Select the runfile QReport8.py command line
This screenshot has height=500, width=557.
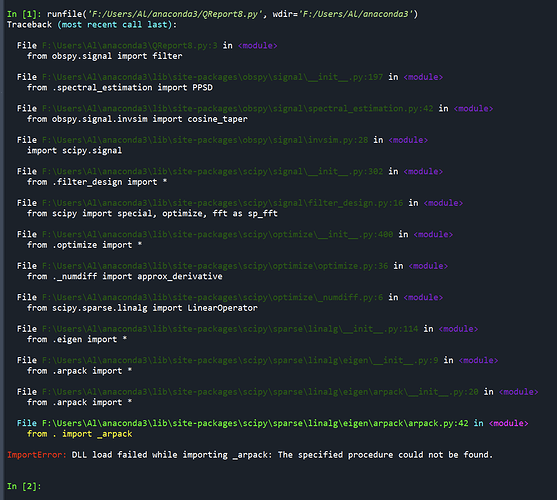click(233, 14)
